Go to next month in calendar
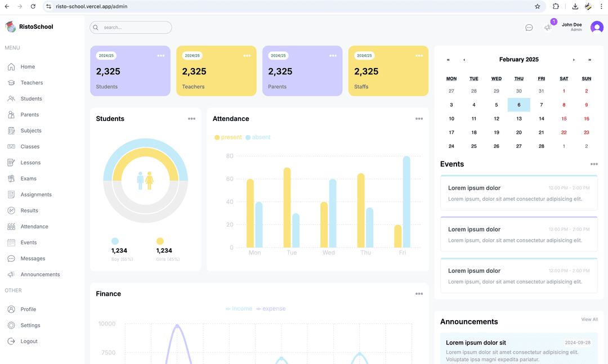Screen dimensions: 608x364 click(574, 60)
